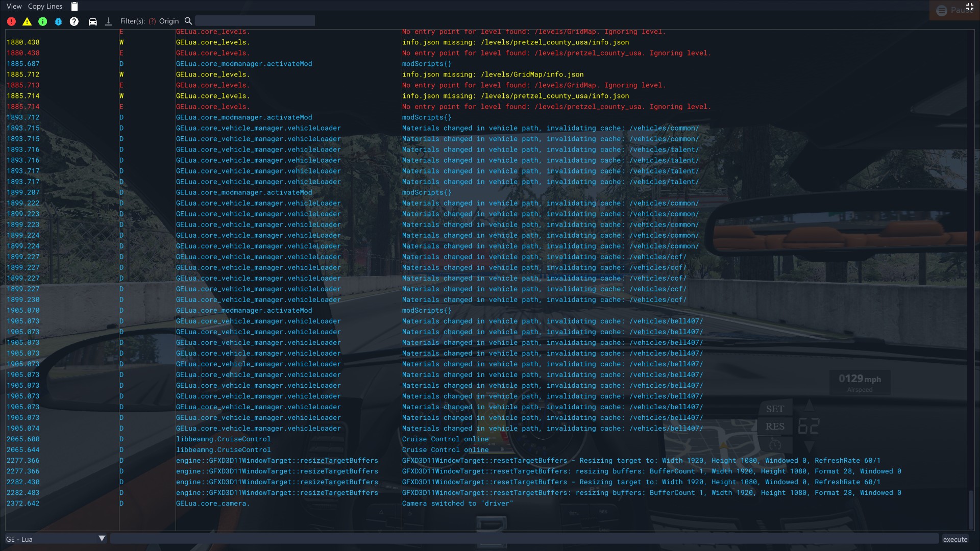Click the filter search text field
Viewport: 980px width, 551px height.
[255, 21]
